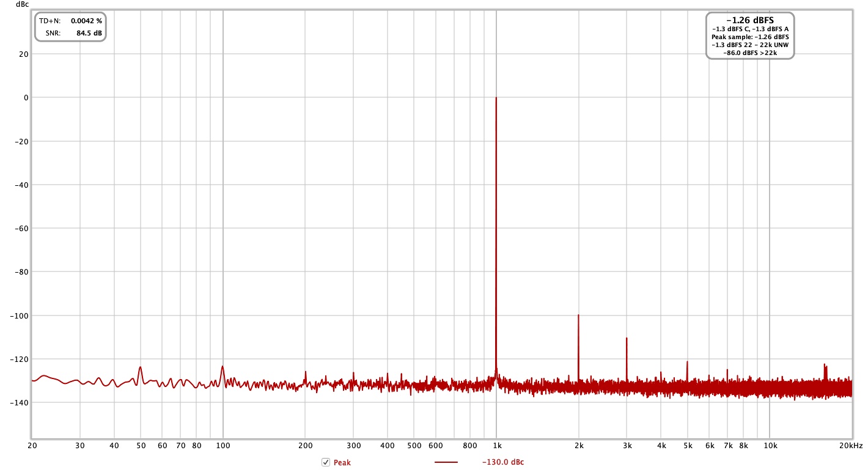
Task: Click the "-86.0 dBFS >22k" line
Action: (x=750, y=53)
